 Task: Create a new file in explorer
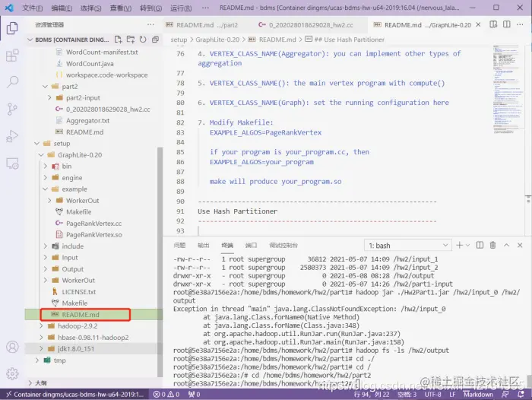(118, 40)
